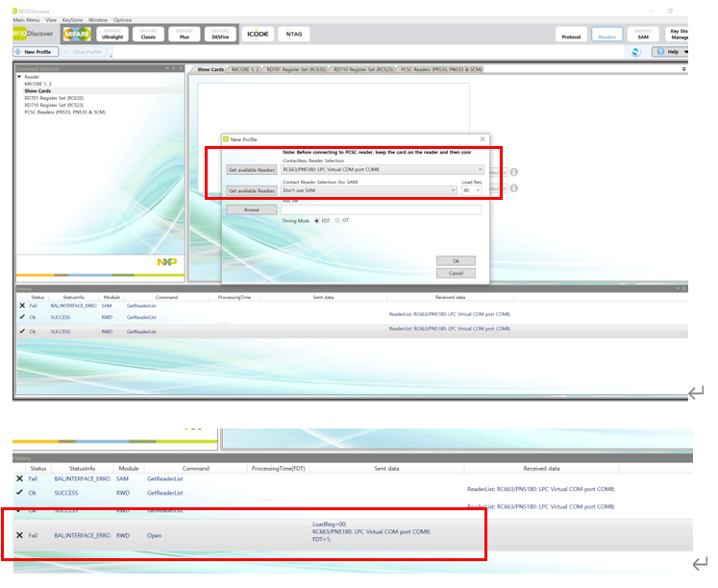Confirm the New Profile dialog with Ok
Screen dimensions: 718x588
pos(456,260)
